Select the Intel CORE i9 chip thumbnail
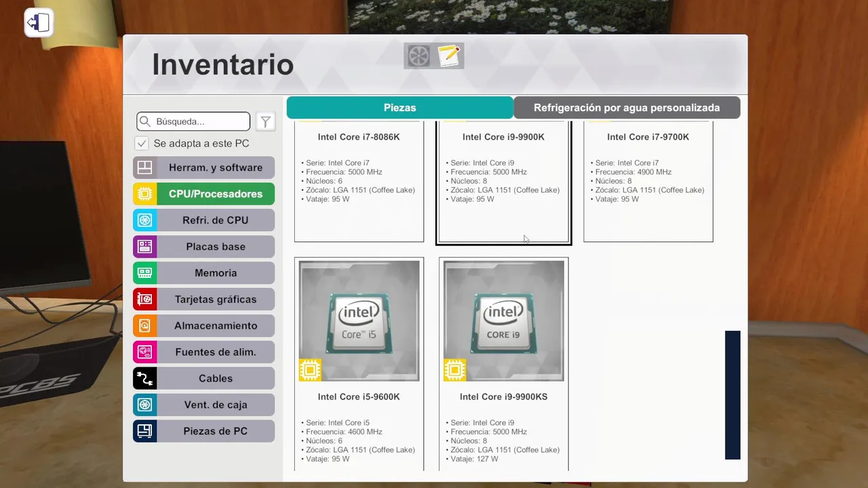This screenshot has width=868, height=488. [x=504, y=321]
